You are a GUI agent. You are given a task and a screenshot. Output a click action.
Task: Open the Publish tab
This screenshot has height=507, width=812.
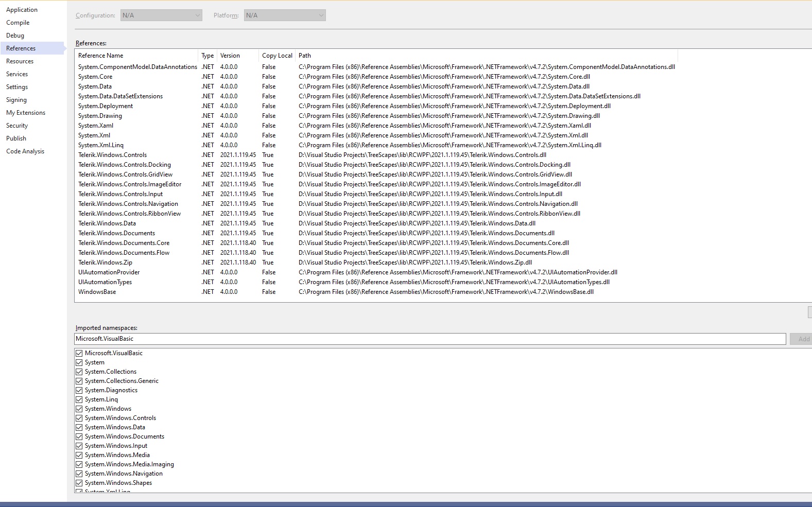pos(16,138)
